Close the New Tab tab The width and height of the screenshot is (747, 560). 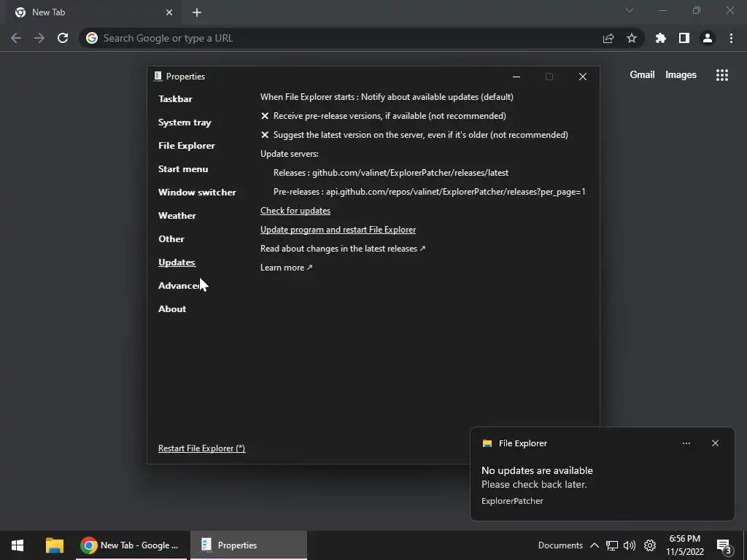tap(169, 12)
